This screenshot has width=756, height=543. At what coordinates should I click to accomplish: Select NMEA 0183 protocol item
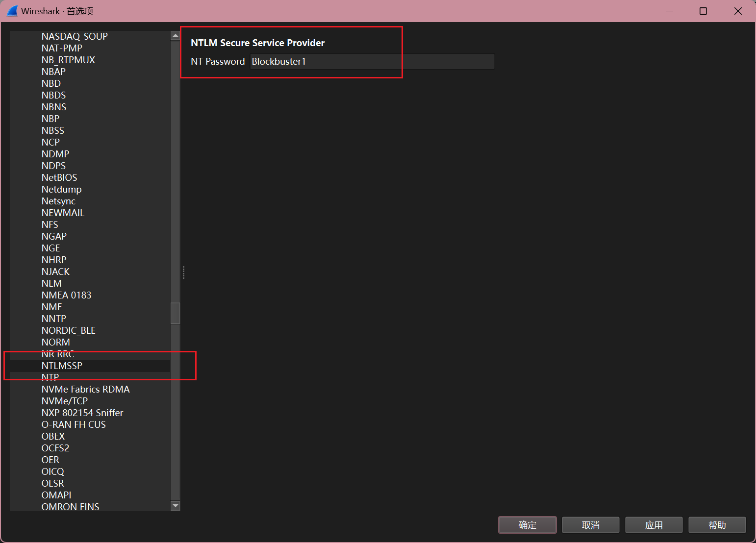click(x=66, y=295)
